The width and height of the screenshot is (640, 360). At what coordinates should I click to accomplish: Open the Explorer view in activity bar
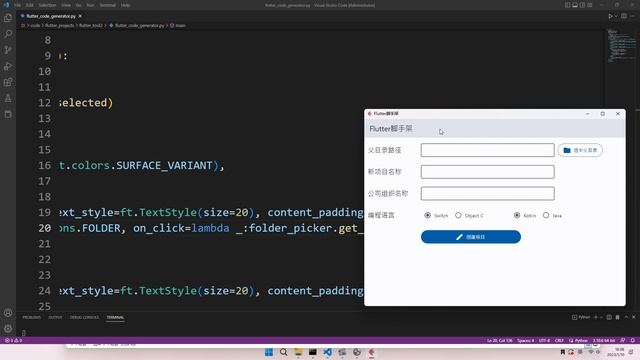pos(8,18)
